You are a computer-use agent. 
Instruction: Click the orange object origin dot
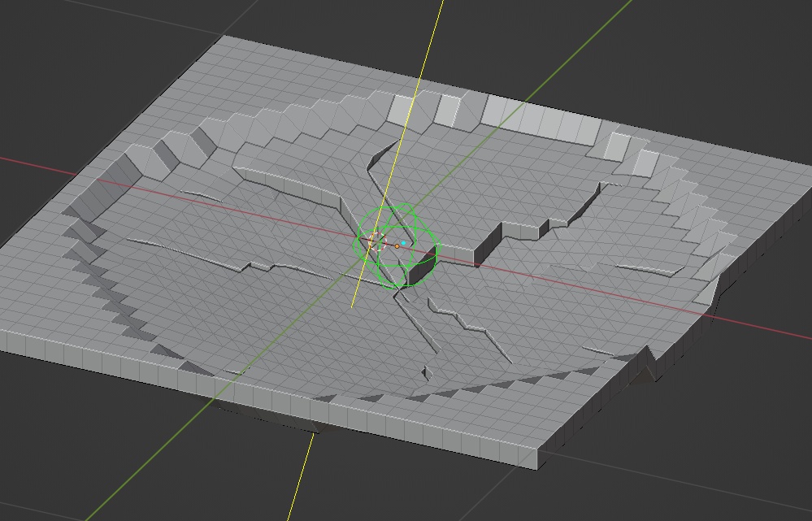click(x=397, y=246)
